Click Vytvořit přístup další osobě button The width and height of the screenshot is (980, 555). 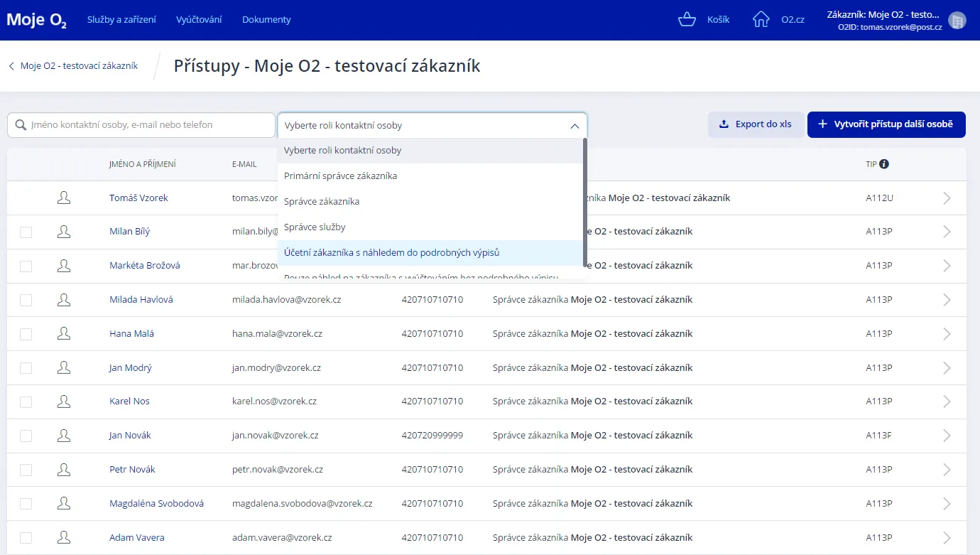coord(886,124)
